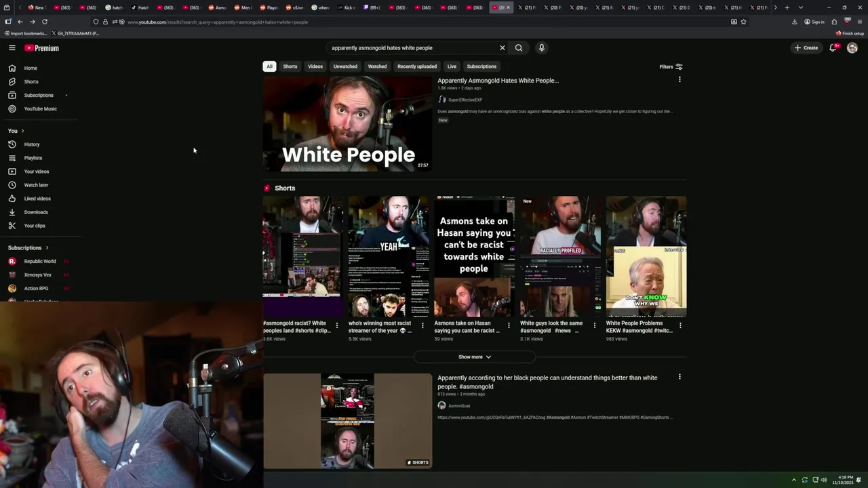868x488 pixels.
Task: Open title Apparently Asmongold Hates White People
Action: (498, 81)
